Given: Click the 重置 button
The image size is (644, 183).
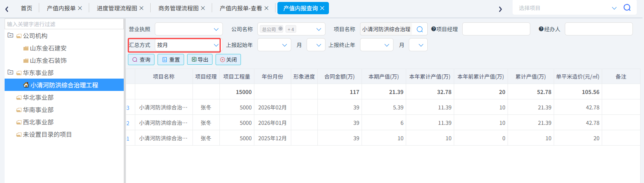Looking at the screenshot, I should (x=171, y=60).
